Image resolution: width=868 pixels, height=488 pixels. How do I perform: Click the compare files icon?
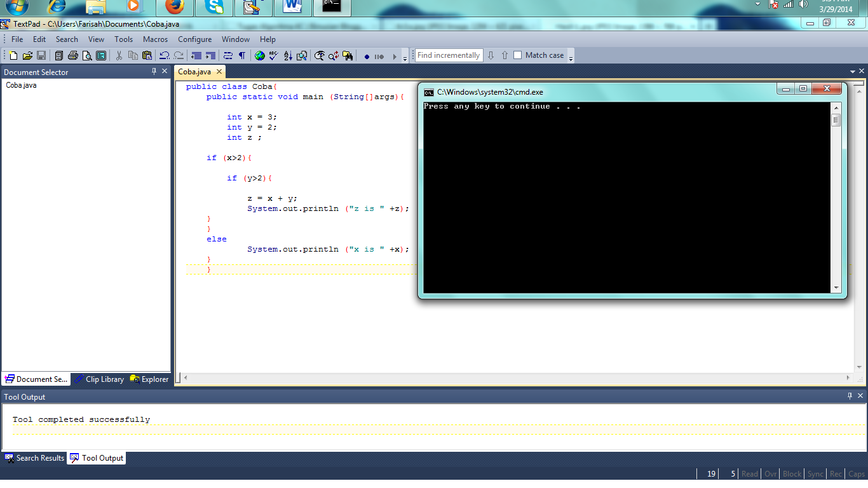click(x=302, y=56)
